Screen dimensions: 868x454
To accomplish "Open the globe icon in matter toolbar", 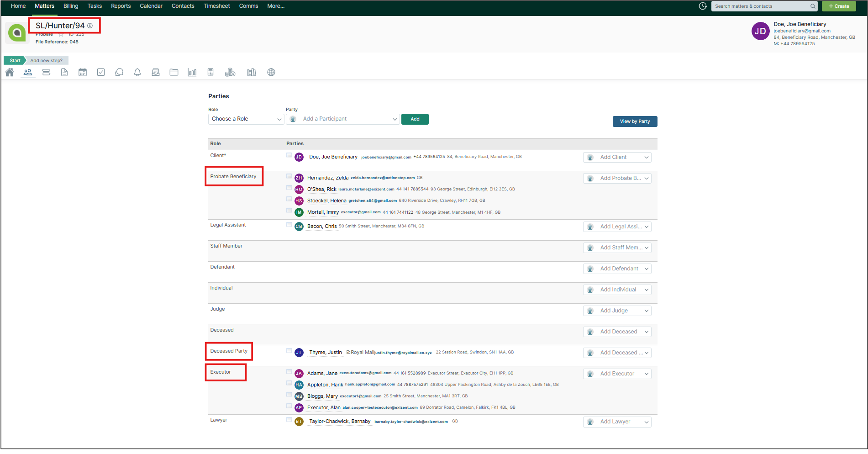I will pos(271,72).
